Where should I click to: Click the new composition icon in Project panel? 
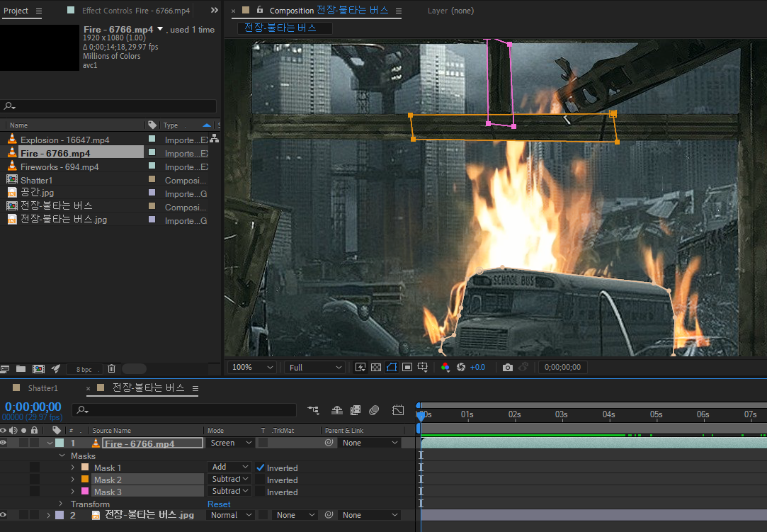point(38,368)
